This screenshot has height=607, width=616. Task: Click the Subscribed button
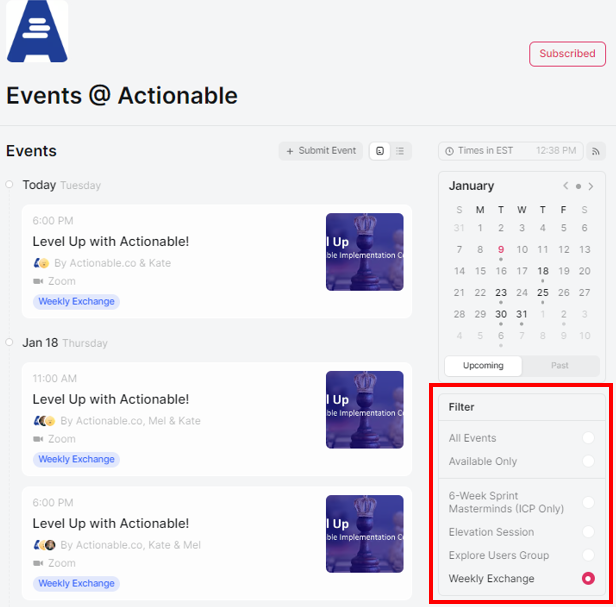pyautogui.click(x=567, y=54)
